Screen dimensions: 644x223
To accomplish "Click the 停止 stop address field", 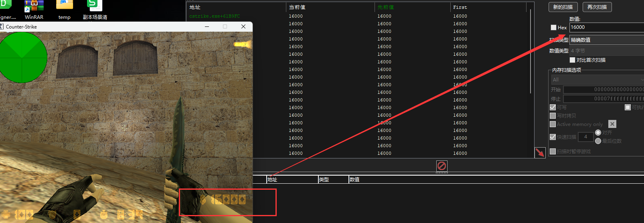I will pyautogui.click(x=603, y=99).
